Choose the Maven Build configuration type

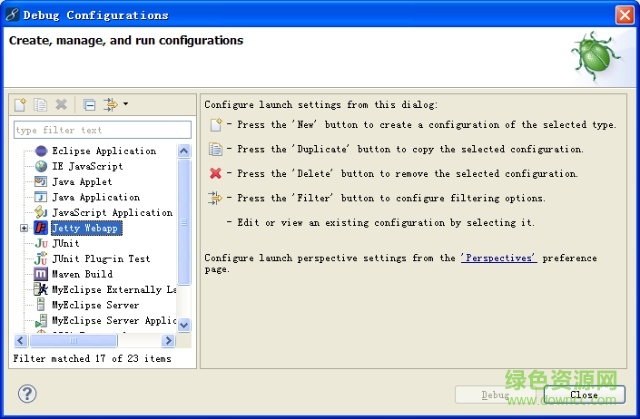(x=81, y=274)
